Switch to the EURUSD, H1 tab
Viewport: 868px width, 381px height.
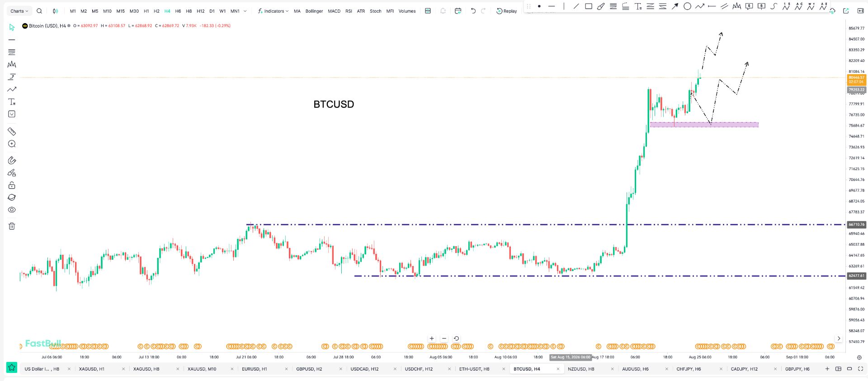255,369
